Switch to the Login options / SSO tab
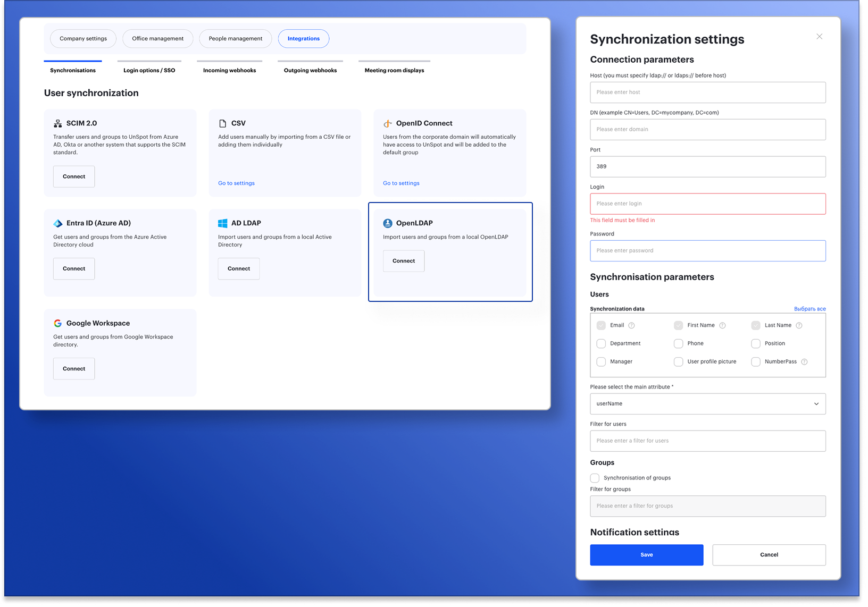 tap(149, 70)
